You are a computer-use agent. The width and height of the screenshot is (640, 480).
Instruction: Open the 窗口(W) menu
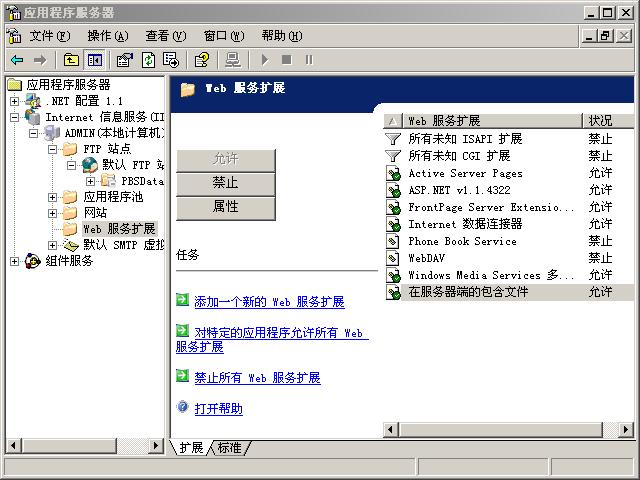tap(224, 36)
